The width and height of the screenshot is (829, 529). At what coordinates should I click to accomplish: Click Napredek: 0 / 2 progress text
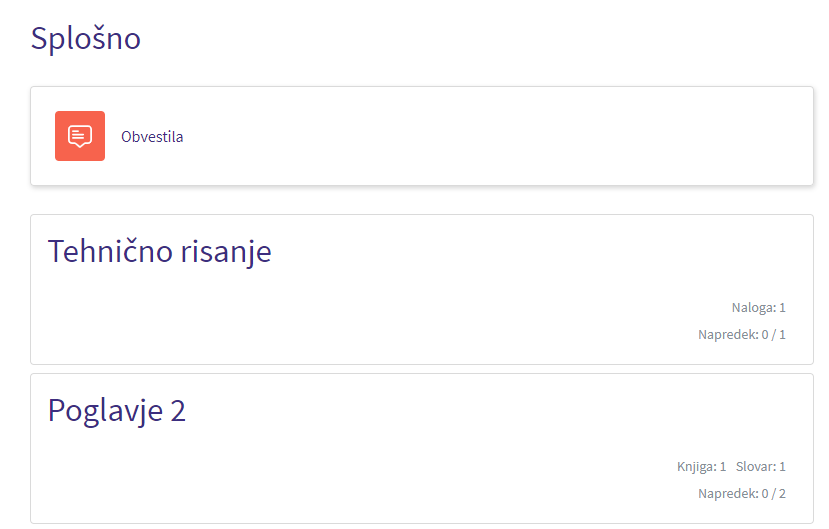tap(742, 494)
